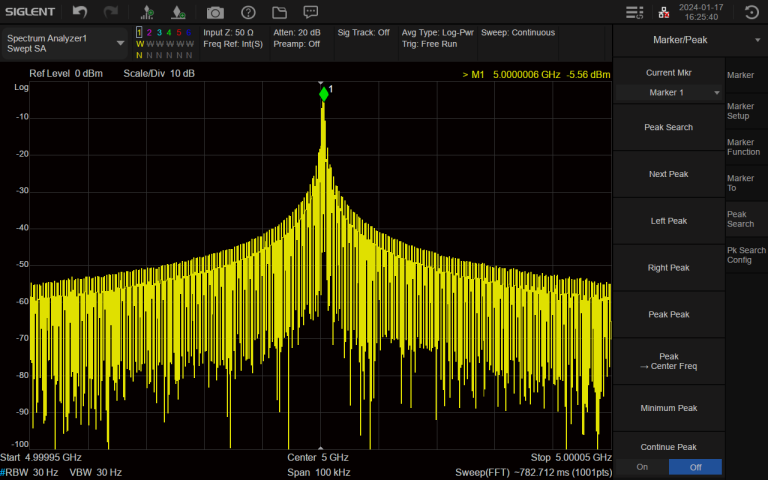Click the network status icon
Screen dimensions: 768x480
pos(663,12)
